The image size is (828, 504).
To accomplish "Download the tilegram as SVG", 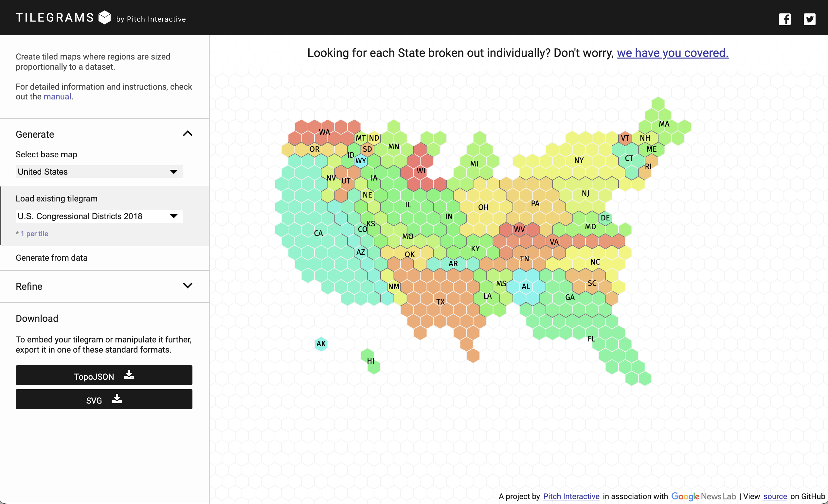I will point(104,400).
